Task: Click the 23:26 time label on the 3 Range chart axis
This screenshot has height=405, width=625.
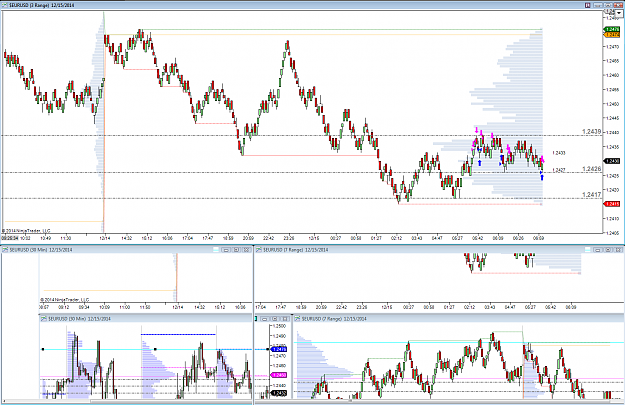Action: [289, 238]
